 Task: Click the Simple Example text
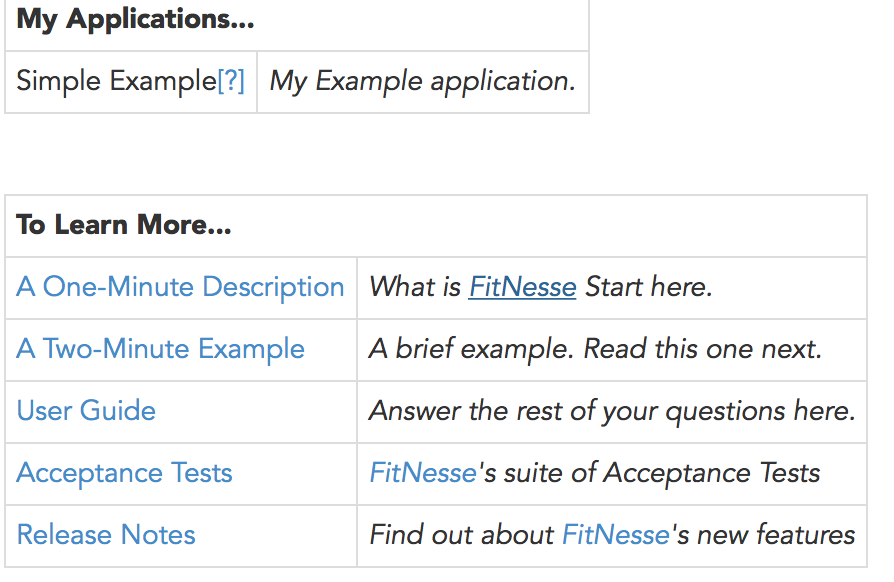point(115,81)
